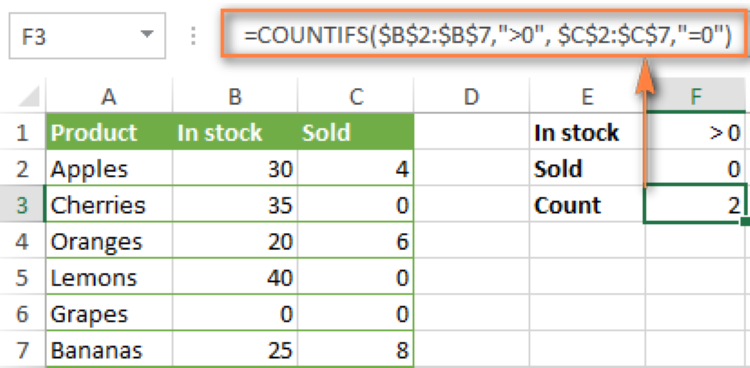Click the formula bar with COUNTIFS formula
The width and height of the screenshot is (750, 368).
(485, 34)
